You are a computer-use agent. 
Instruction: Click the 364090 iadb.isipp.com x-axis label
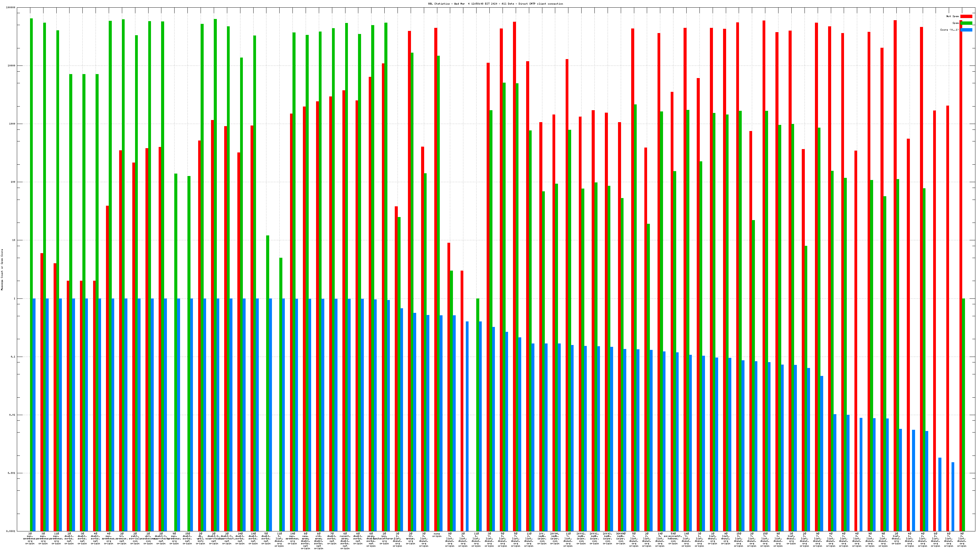click(x=620, y=538)
